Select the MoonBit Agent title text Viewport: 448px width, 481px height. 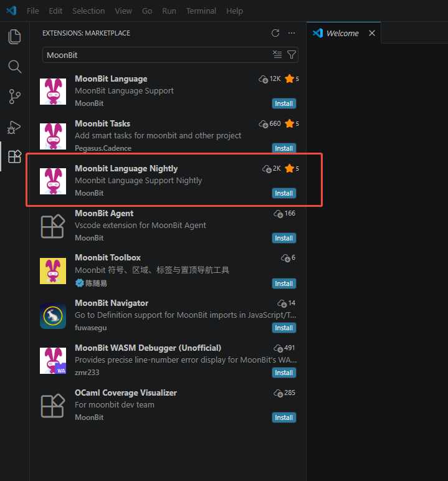click(104, 213)
